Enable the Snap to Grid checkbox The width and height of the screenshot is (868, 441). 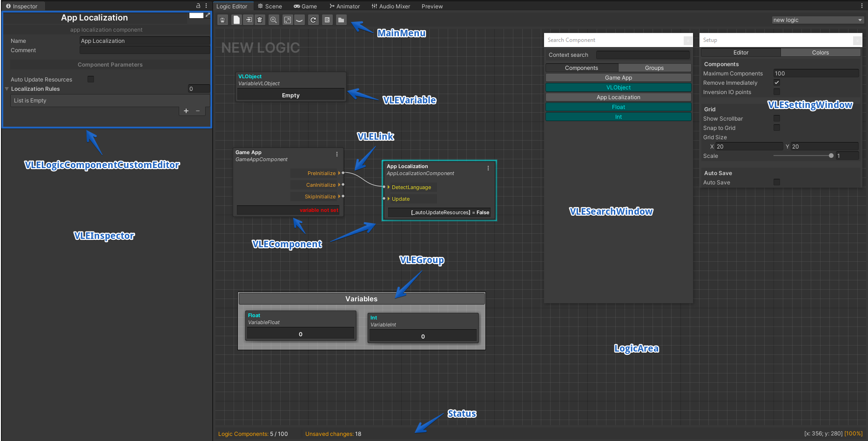click(777, 128)
